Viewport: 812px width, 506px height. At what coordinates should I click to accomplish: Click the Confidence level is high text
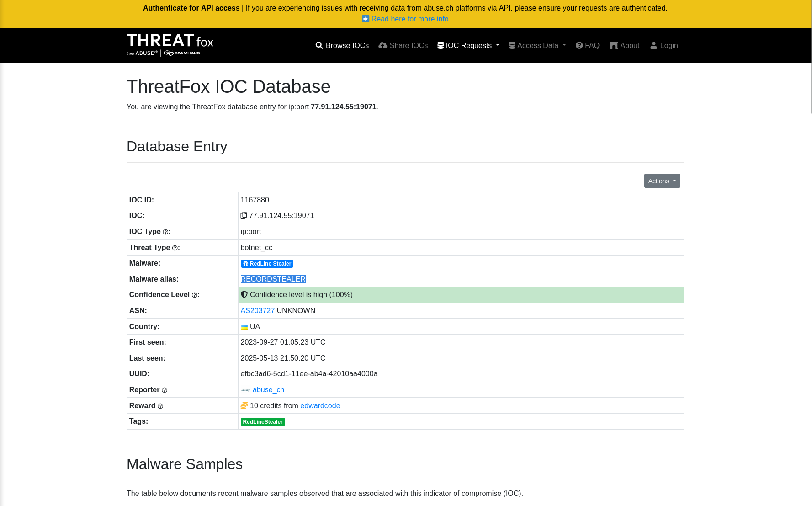301,294
